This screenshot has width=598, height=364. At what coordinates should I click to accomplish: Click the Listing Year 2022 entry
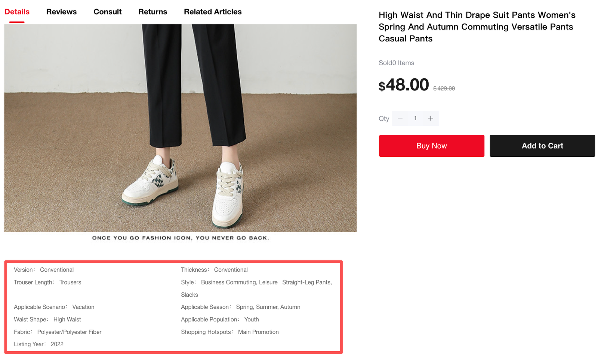tap(38, 344)
